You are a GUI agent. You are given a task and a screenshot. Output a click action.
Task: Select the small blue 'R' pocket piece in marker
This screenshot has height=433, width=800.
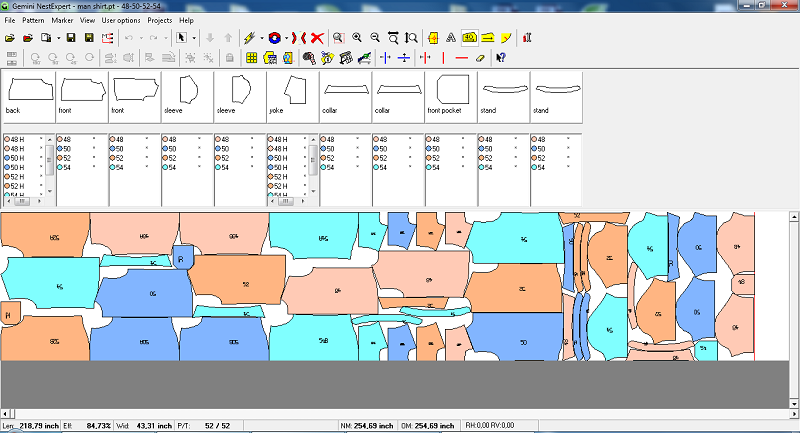click(x=183, y=258)
